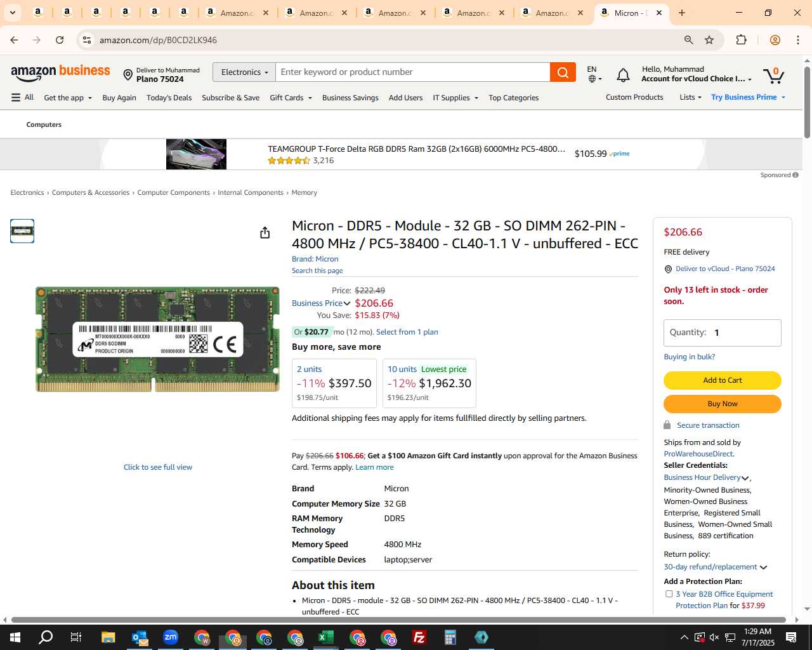Open Business Savings nav item
Screen dimensions: 812x650
(350, 98)
